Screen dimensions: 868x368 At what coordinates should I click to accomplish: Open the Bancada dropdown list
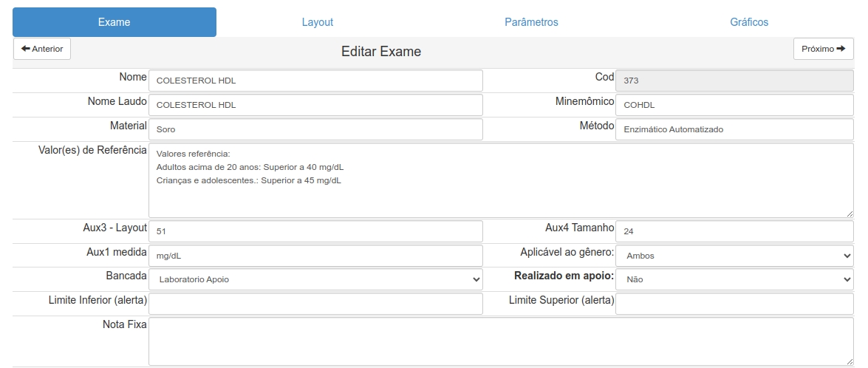[x=315, y=280]
